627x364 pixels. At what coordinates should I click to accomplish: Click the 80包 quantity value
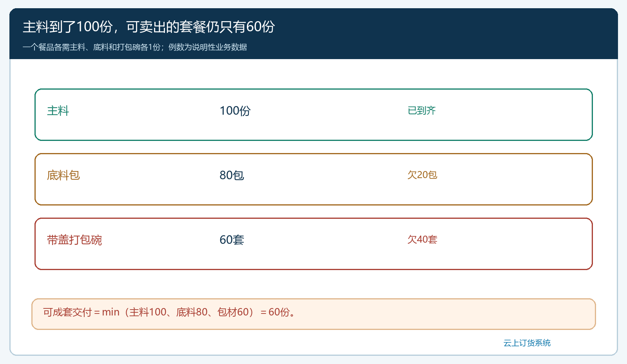(232, 175)
